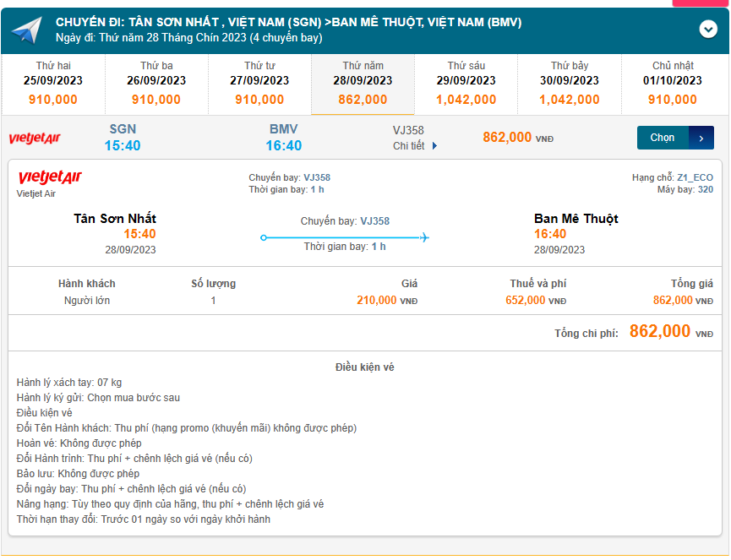This screenshot has height=560, width=731.
Task: Open the Thứ bảy 30/09/2023 date tab
Action: point(570,84)
